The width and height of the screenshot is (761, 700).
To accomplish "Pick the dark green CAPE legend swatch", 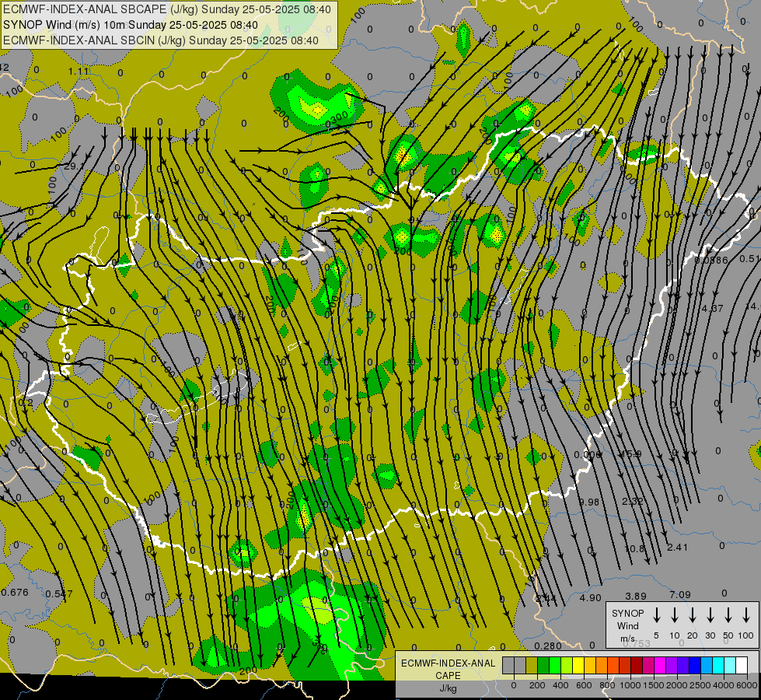I will pyautogui.click(x=543, y=665).
